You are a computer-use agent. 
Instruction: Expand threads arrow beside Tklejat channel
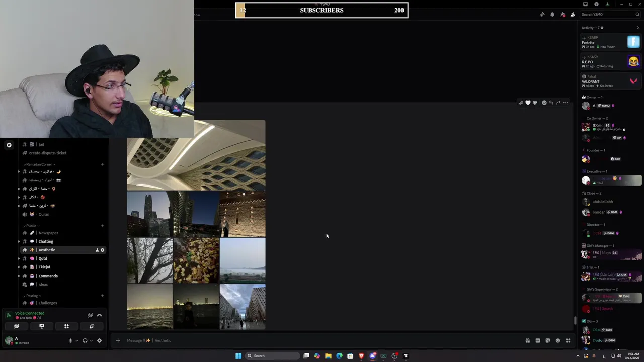[x=19, y=267]
